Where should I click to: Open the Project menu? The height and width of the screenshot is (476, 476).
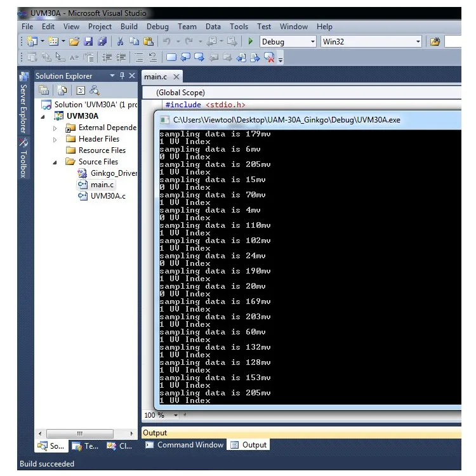(100, 27)
